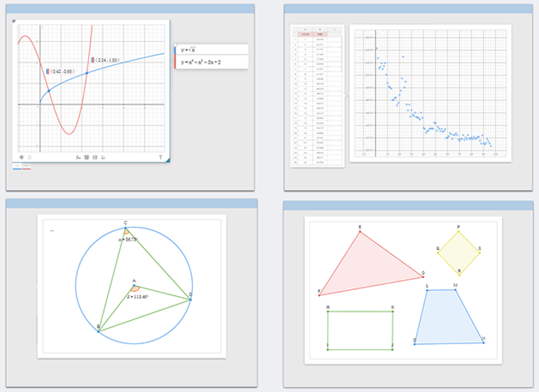
Task: Click the first pink header cell in the spreadsheet
Action: (x=305, y=34)
